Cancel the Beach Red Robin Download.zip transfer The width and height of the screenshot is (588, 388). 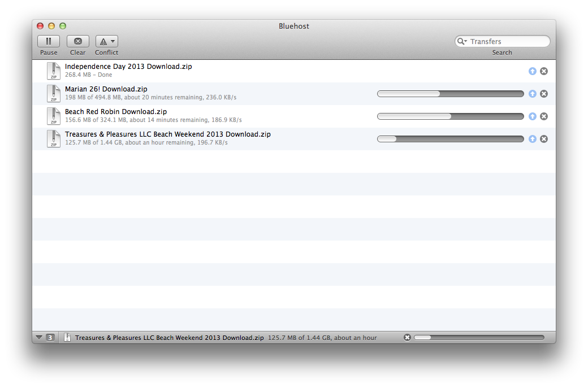pyautogui.click(x=544, y=116)
